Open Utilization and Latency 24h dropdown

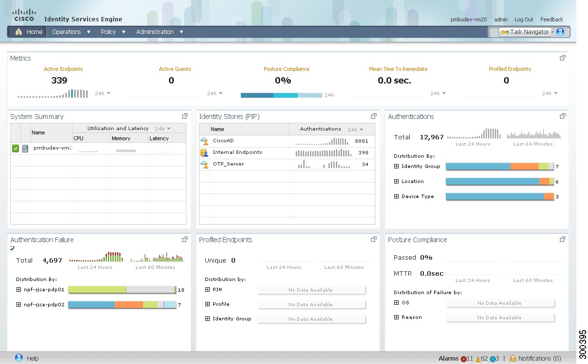pos(163,129)
